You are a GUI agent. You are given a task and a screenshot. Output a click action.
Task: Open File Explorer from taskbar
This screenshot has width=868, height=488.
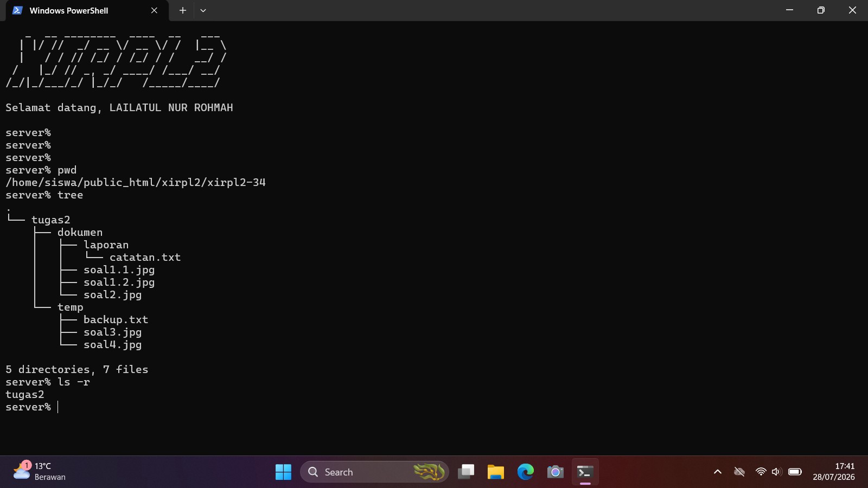click(495, 472)
